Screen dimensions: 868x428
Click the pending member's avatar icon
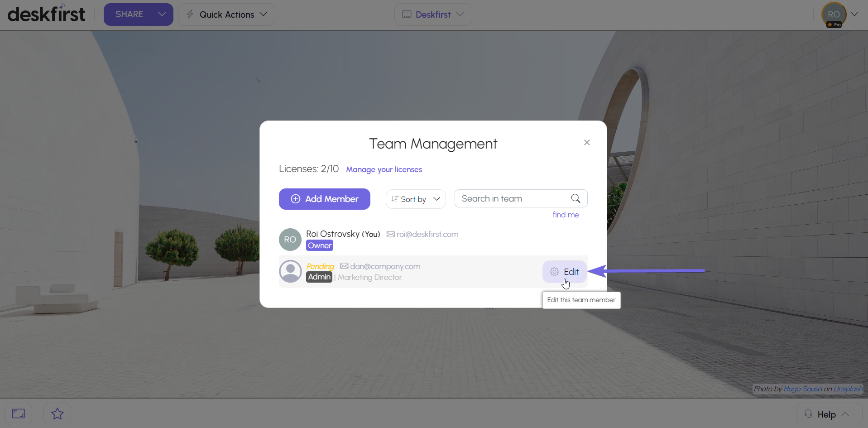click(290, 271)
